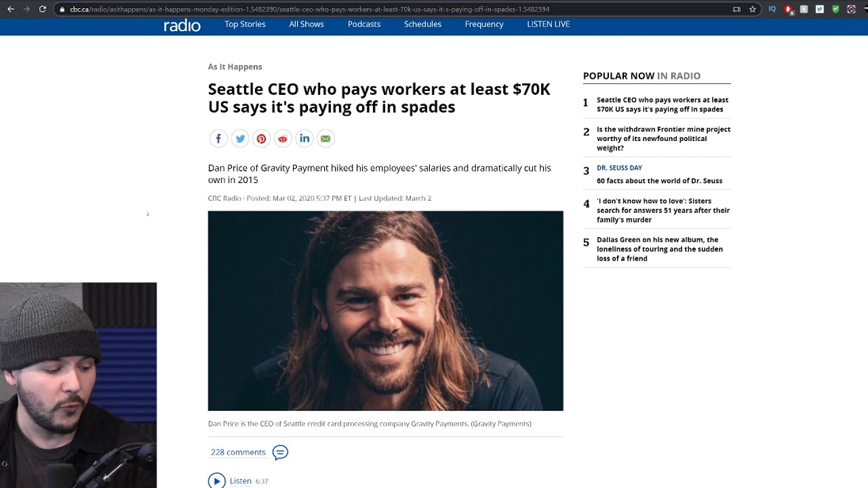Open popular story 1 about Seattle CEO

663,104
